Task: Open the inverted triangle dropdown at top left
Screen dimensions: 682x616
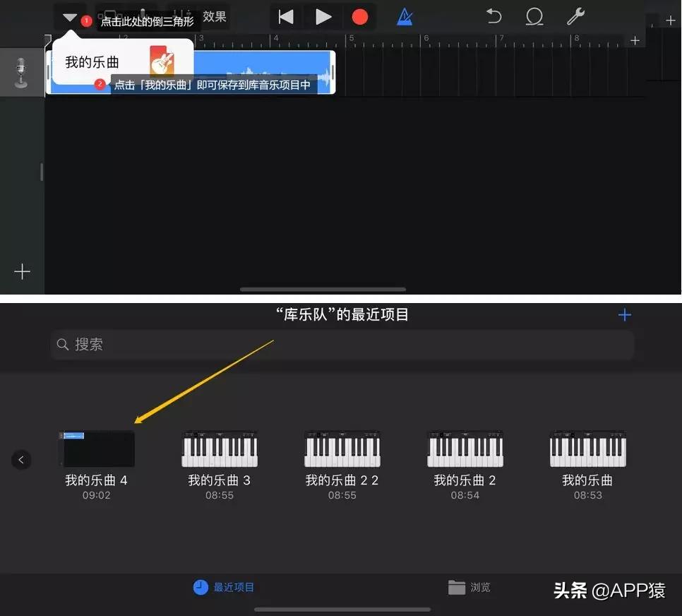Action: [68, 16]
